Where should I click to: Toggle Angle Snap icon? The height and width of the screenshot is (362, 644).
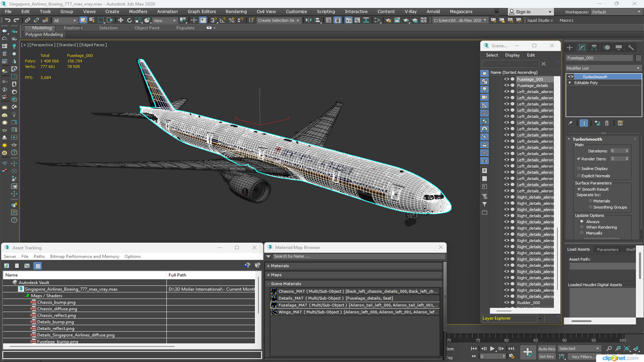point(222,20)
